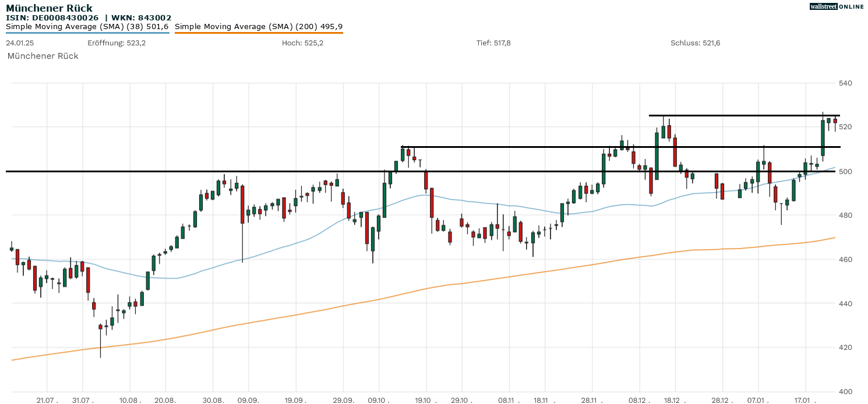The width and height of the screenshot is (868, 404).
Task: Select the SMA (38) 501,6 legend label
Action: pos(87,27)
